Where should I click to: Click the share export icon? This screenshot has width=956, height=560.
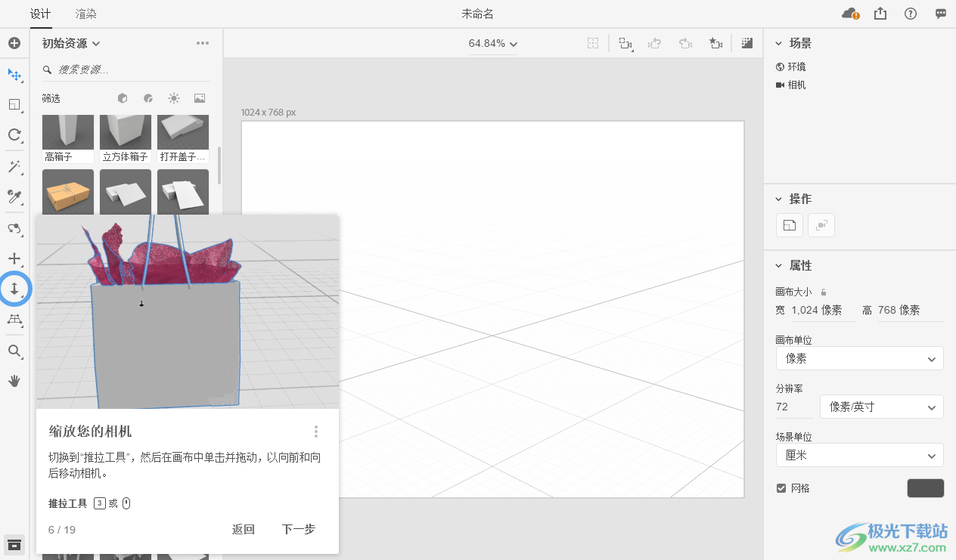(x=880, y=14)
